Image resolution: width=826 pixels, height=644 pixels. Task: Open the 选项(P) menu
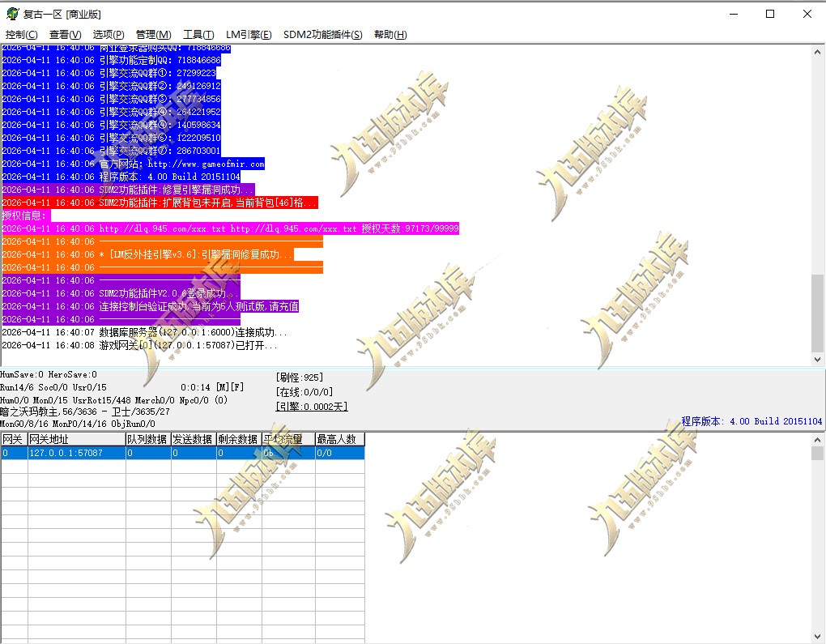coord(109,35)
